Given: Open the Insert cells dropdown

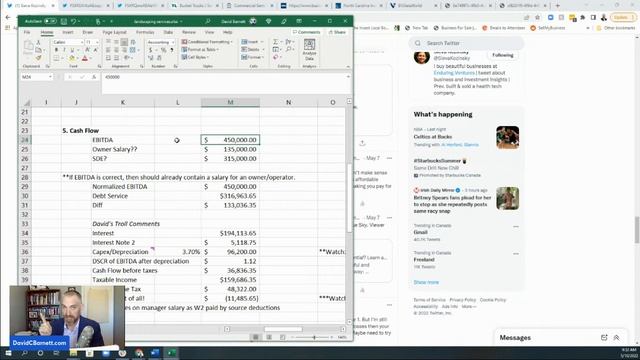Looking at the screenshot, I should pos(251,42).
